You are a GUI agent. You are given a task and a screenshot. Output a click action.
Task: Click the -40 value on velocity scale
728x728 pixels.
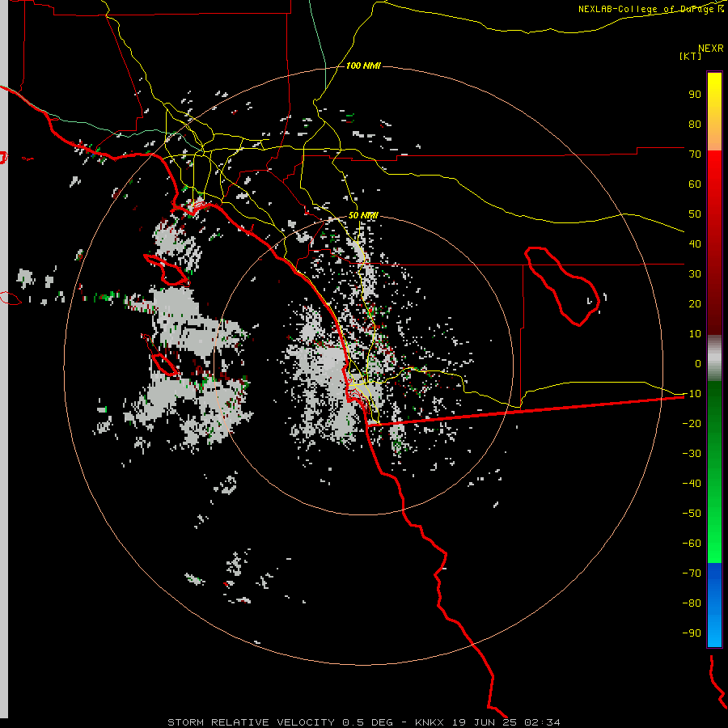692,484
